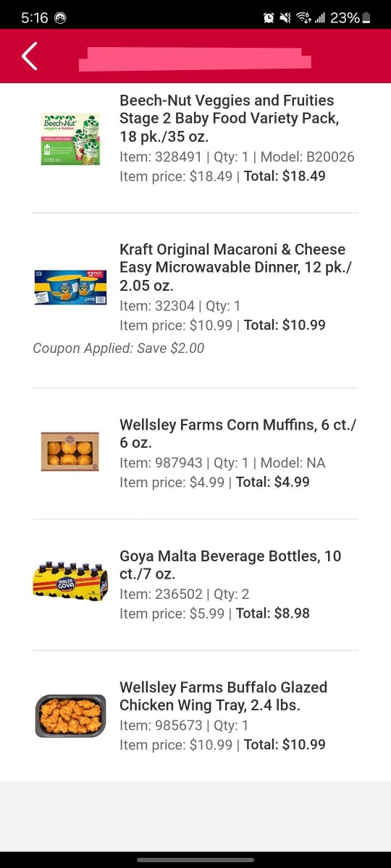This screenshot has width=391, height=868.
Task: Tap the bottom navigation gesture handle
Action: pyautogui.click(x=195, y=860)
